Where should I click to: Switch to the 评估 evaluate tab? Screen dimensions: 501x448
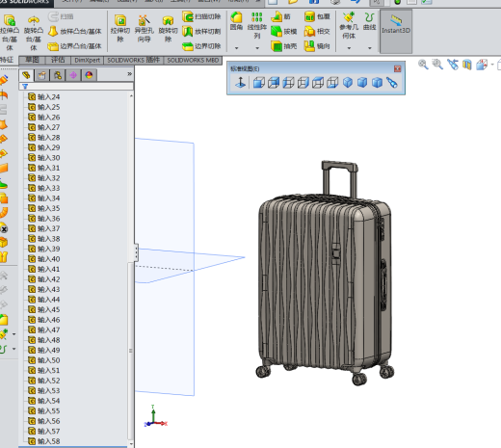click(58, 60)
